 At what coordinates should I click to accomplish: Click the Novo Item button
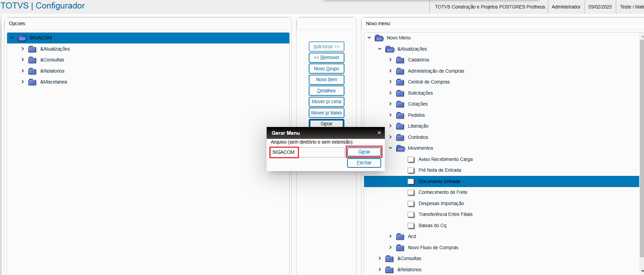pyautogui.click(x=326, y=80)
